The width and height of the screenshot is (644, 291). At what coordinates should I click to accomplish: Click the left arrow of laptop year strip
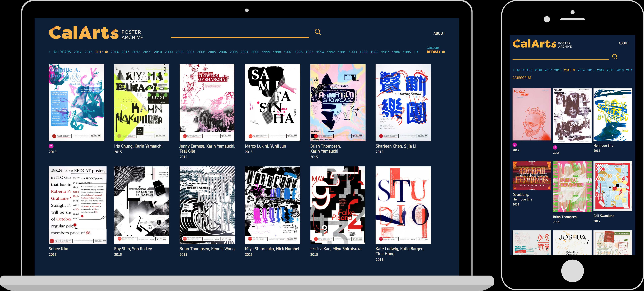[x=50, y=52]
